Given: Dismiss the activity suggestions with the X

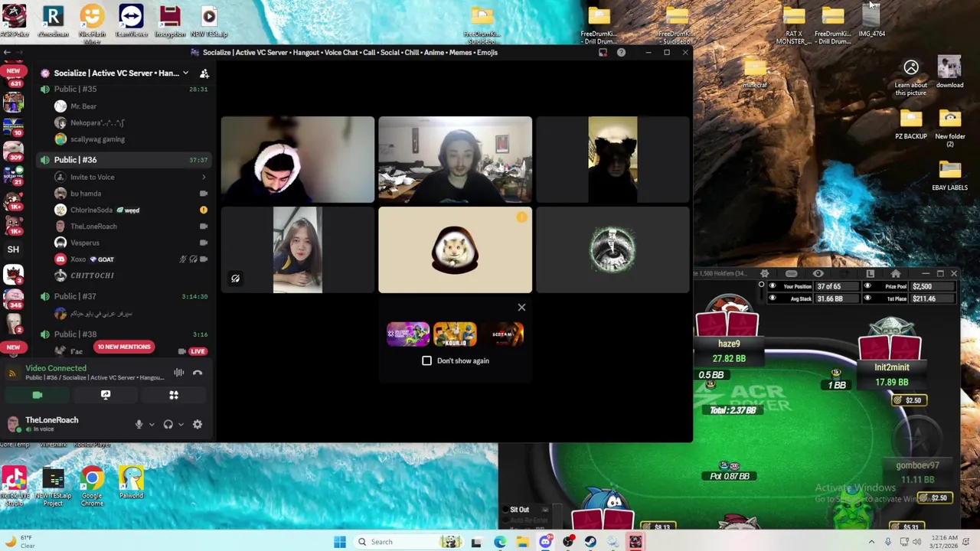Looking at the screenshot, I should [x=521, y=308].
